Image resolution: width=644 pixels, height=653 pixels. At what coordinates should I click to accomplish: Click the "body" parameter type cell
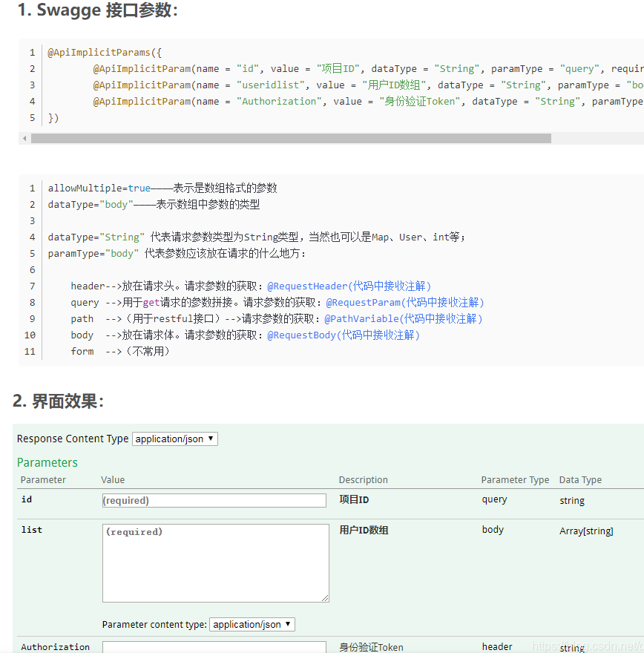[x=493, y=529]
